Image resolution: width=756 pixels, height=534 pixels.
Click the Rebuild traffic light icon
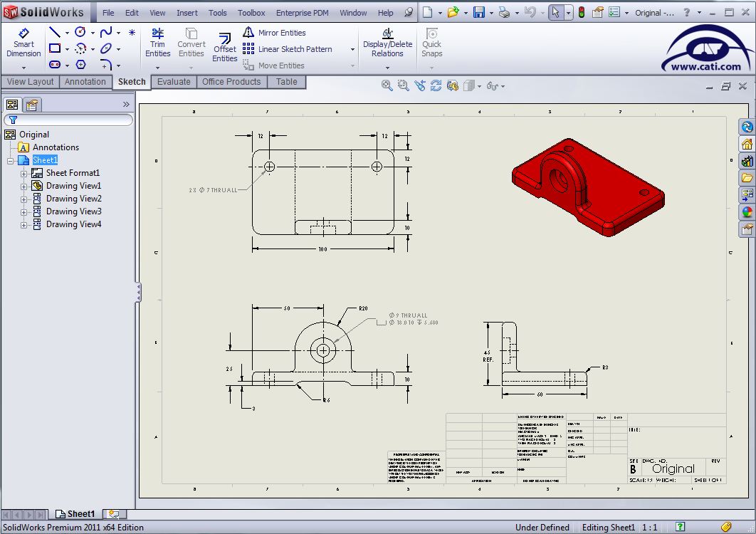pyautogui.click(x=581, y=13)
